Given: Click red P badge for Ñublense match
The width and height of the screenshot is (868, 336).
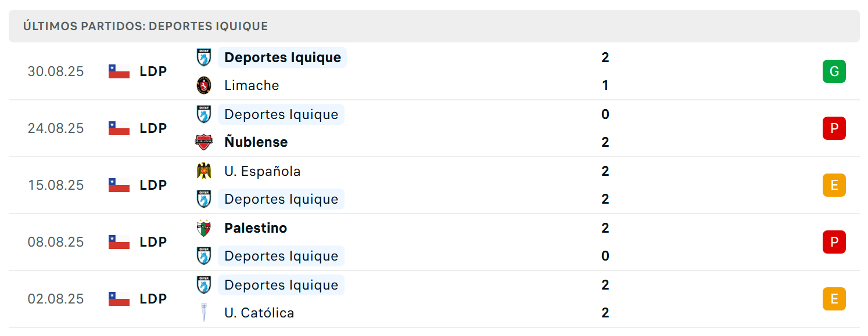Looking at the screenshot, I should [x=834, y=128].
